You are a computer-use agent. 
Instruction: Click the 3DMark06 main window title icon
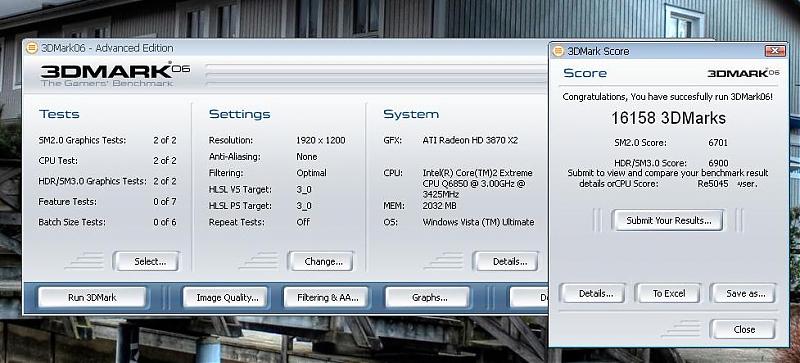(32, 48)
